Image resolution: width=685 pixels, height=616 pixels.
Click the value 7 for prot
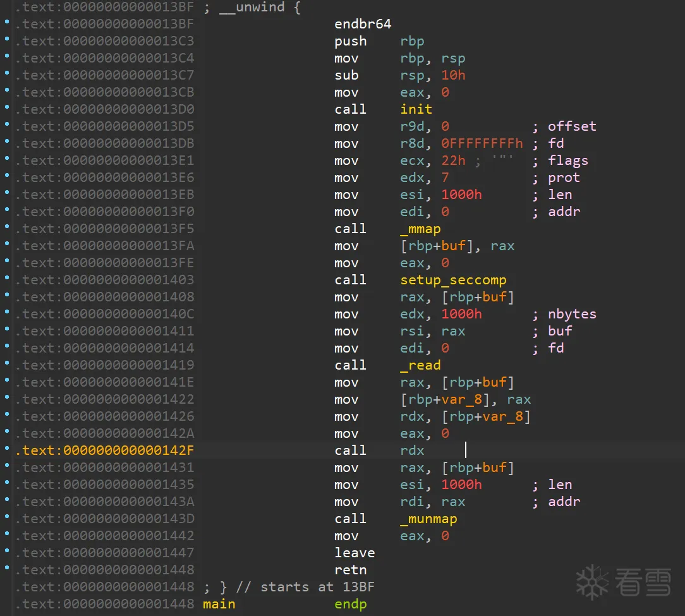click(x=445, y=178)
